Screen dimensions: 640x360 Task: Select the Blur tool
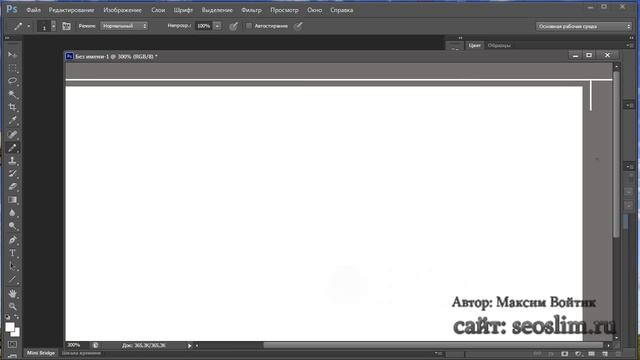[x=12, y=213]
